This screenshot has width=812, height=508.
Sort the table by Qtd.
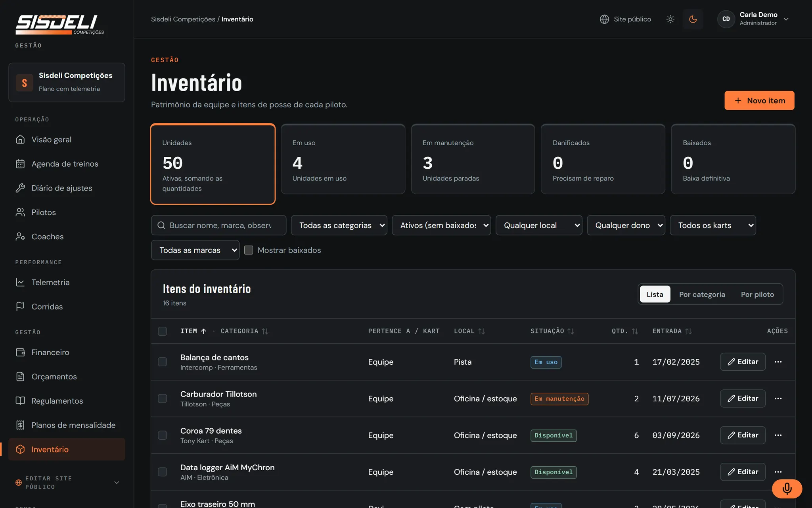click(x=625, y=331)
